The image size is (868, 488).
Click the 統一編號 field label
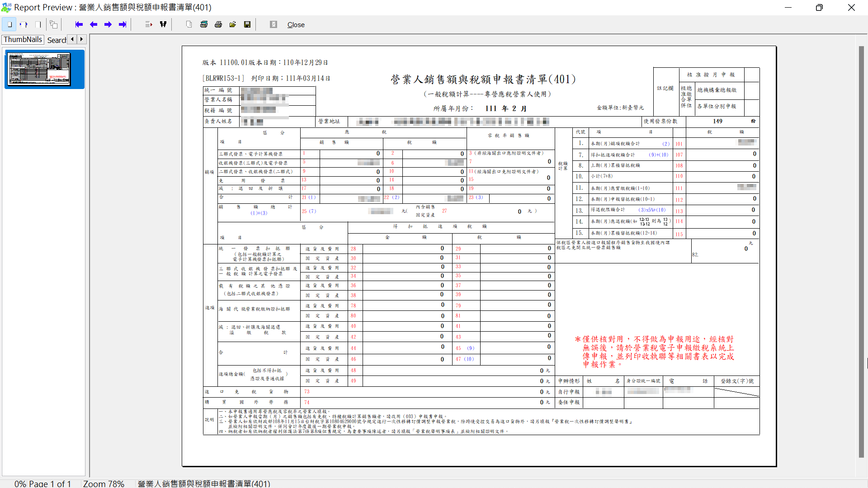218,90
